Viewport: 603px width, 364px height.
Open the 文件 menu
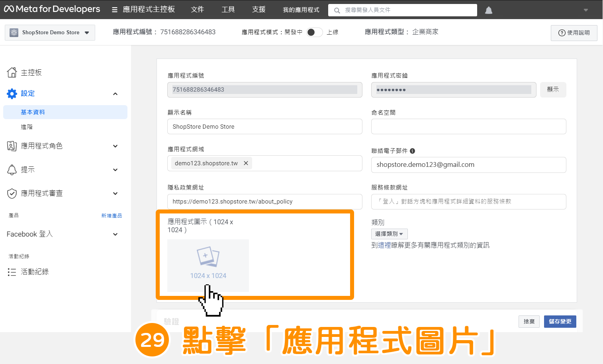tap(198, 10)
